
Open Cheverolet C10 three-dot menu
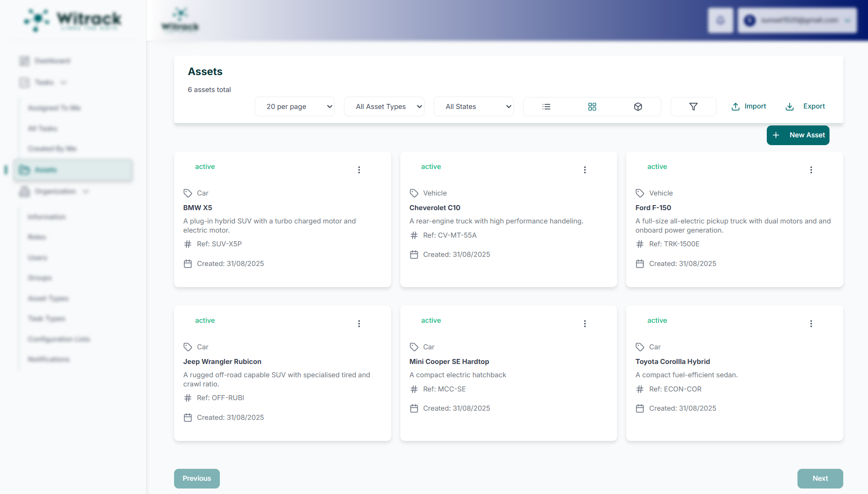click(584, 170)
